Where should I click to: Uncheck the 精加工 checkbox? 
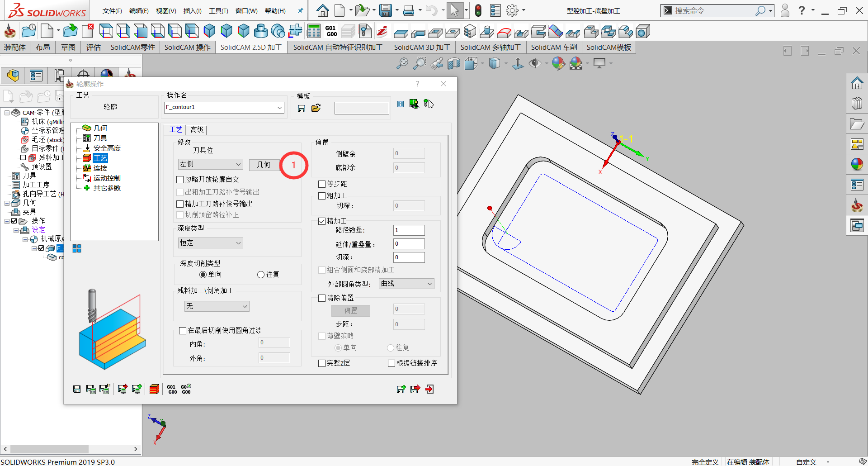[x=322, y=221]
